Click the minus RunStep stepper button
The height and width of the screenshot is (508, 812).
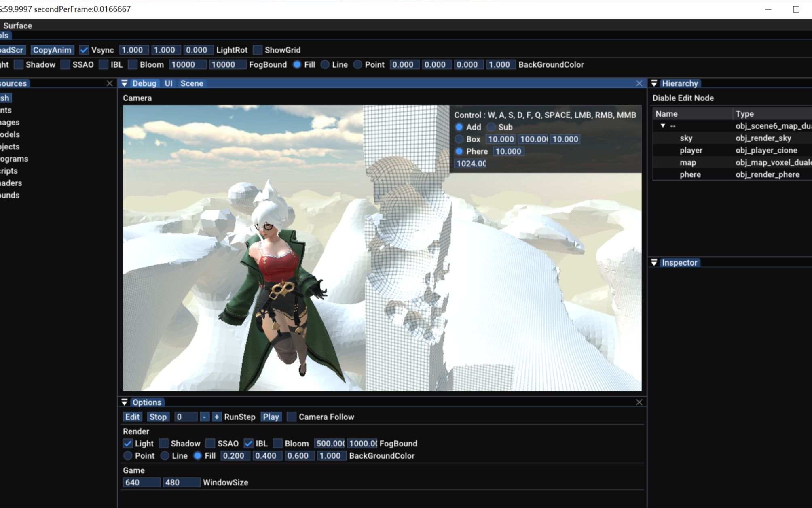click(x=205, y=417)
